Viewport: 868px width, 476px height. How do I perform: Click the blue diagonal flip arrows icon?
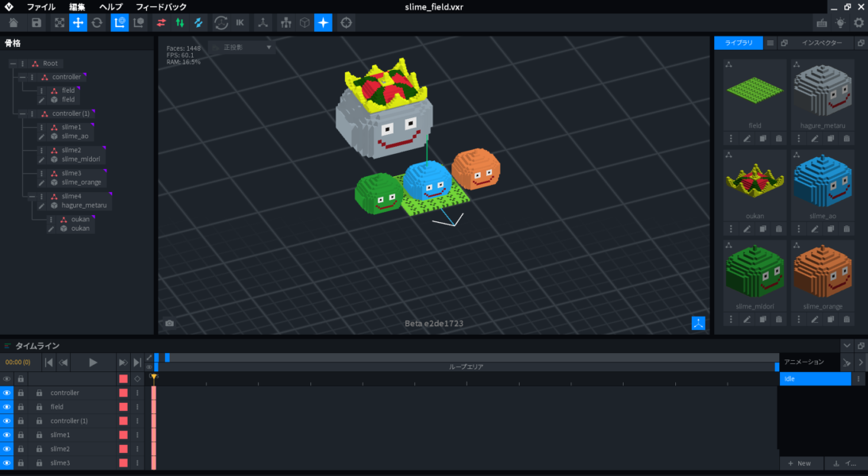coord(198,23)
